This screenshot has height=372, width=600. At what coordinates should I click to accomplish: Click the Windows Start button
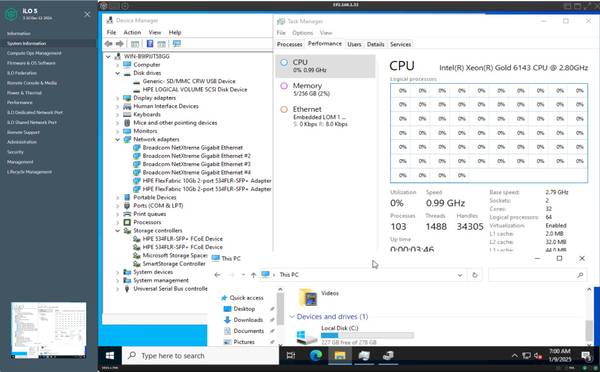(110, 356)
